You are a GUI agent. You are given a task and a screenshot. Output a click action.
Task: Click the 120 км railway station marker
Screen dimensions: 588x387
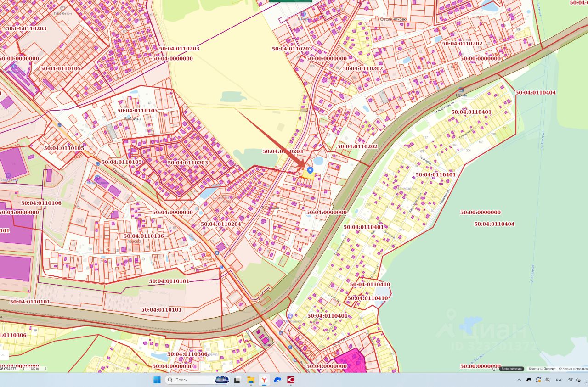pyautogui.click(x=460, y=90)
